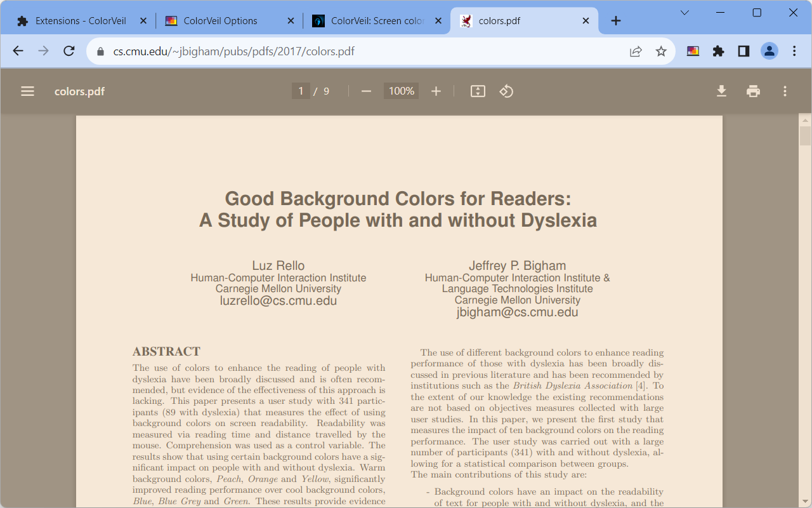Image resolution: width=812 pixels, height=508 pixels.
Task: Share this page from address bar
Action: pos(636,51)
